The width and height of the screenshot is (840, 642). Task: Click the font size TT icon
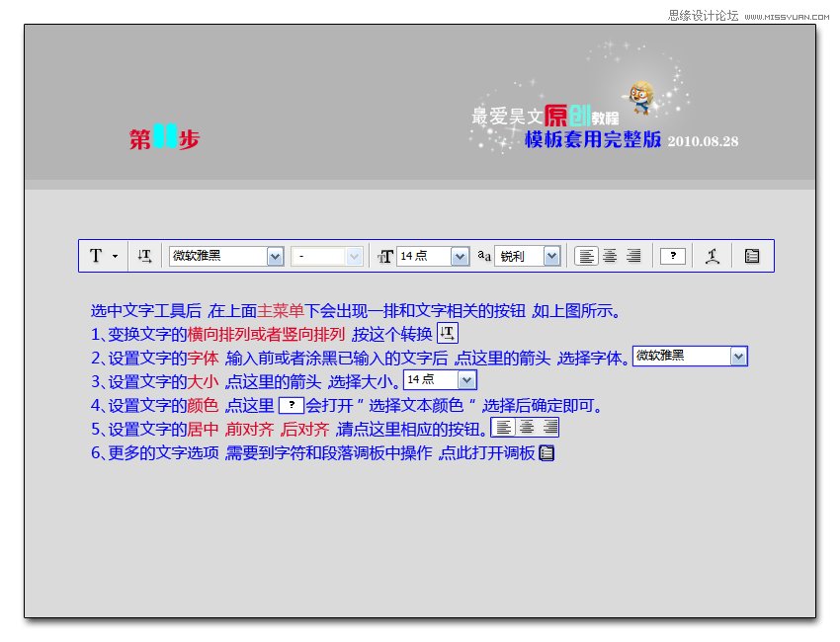click(x=385, y=257)
